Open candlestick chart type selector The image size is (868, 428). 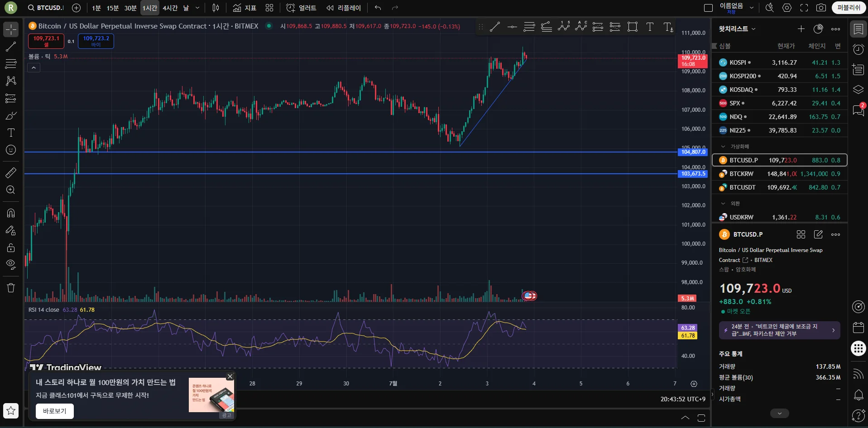click(x=216, y=8)
